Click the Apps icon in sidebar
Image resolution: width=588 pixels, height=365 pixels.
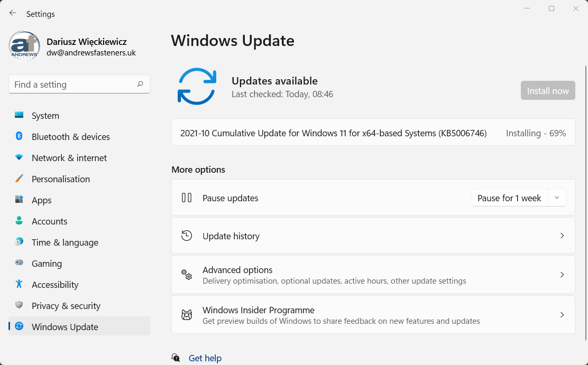(19, 199)
